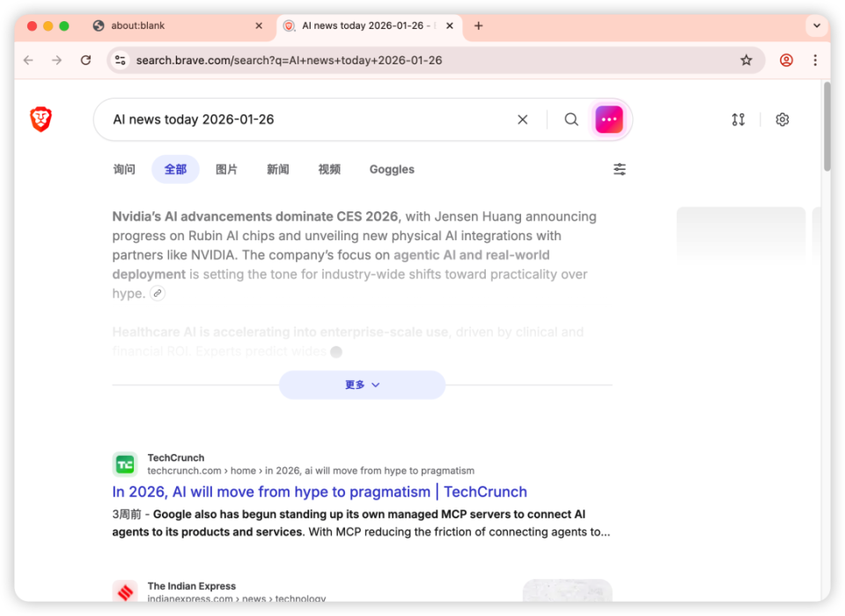The height and width of the screenshot is (616, 845).
Task: Expand the AI summary with 更多 button
Action: (362, 385)
